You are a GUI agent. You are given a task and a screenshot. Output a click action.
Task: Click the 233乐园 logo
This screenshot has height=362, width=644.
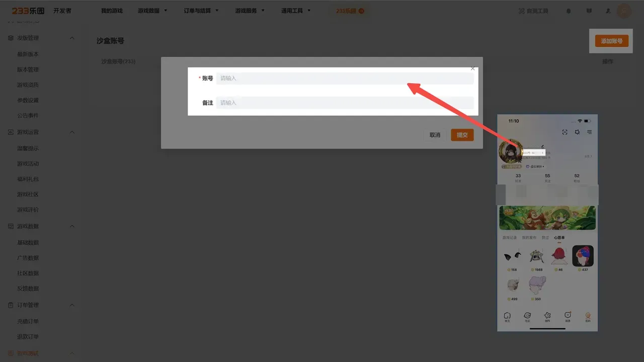[28, 11]
